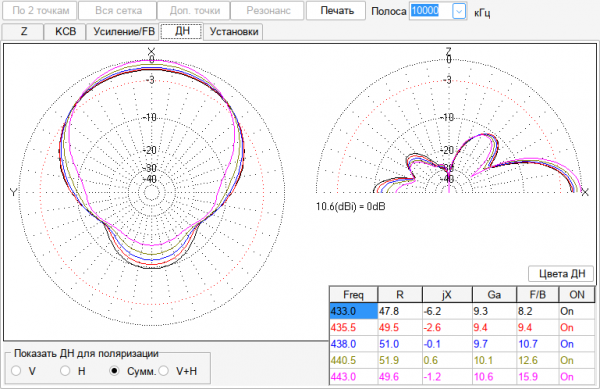Open the Установки tab
Image resolution: width=600 pixels, height=389 pixels.
[233, 31]
